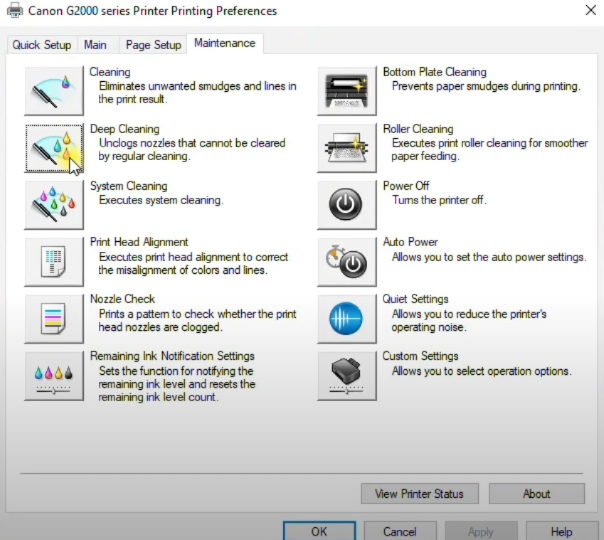Click "Executes system cleaning." description

click(161, 200)
